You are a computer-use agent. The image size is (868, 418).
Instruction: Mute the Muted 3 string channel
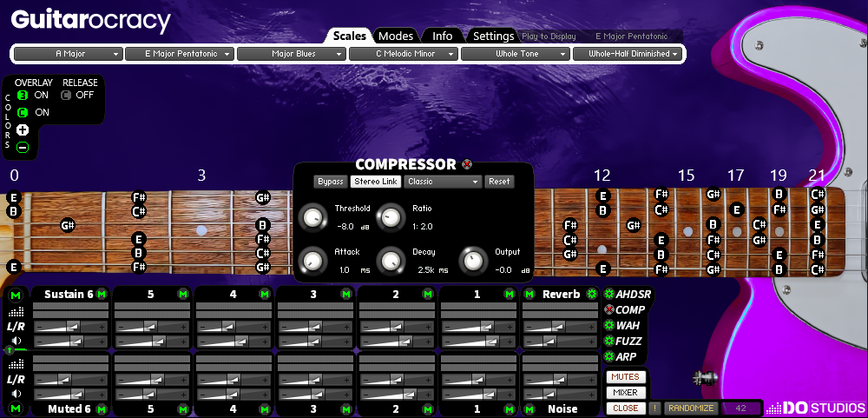346,409
